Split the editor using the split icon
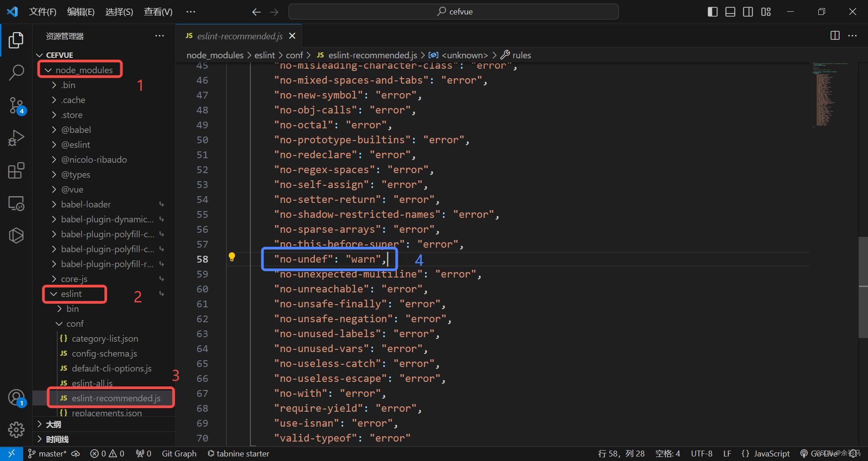 pyautogui.click(x=835, y=36)
